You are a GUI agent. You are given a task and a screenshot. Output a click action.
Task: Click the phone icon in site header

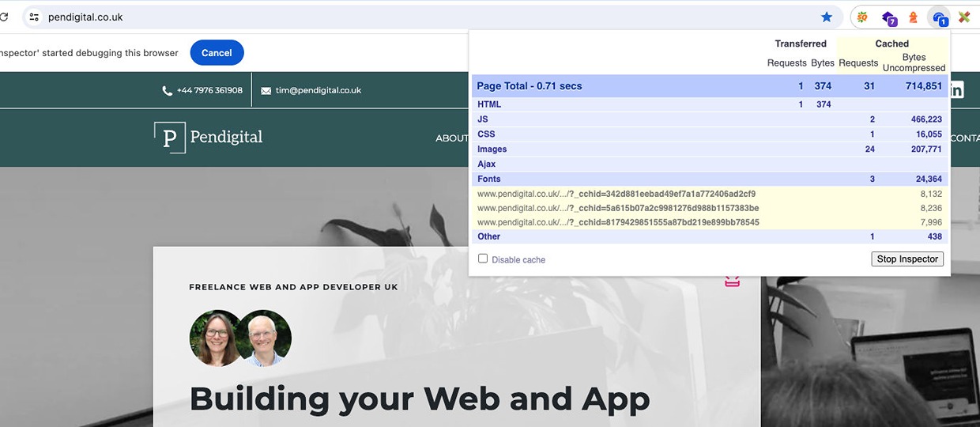tap(167, 90)
